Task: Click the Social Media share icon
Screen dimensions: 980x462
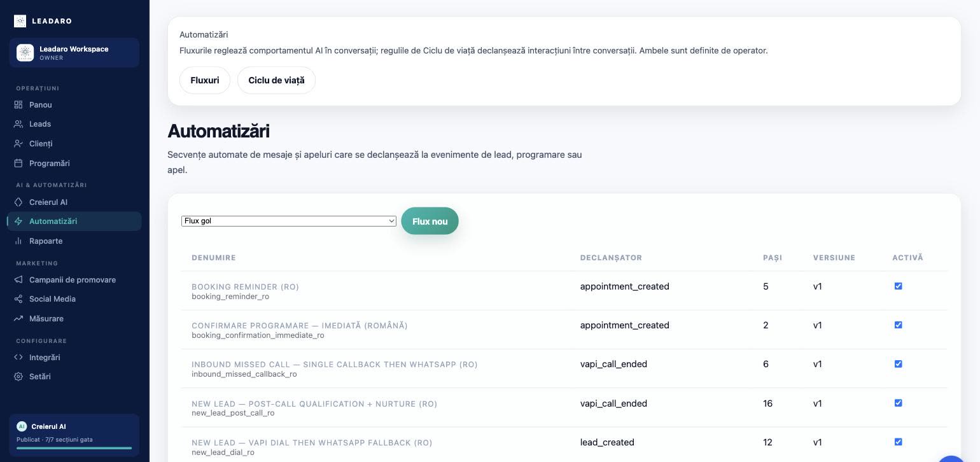Action: [x=18, y=298]
